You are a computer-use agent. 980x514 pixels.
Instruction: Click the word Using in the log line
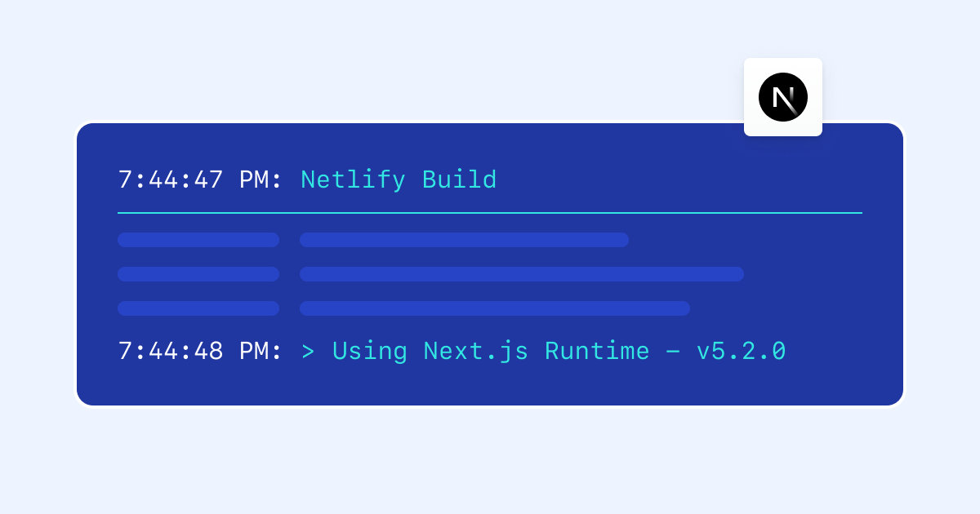tap(369, 351)
